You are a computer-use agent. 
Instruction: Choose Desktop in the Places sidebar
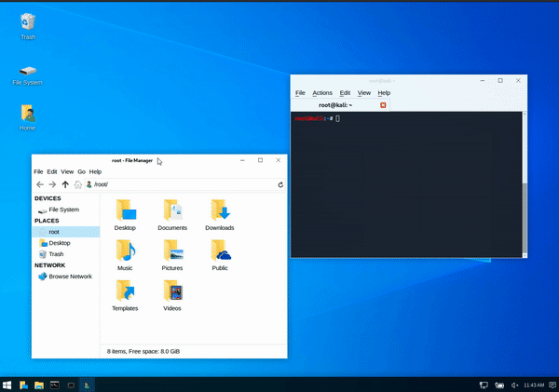59,243
